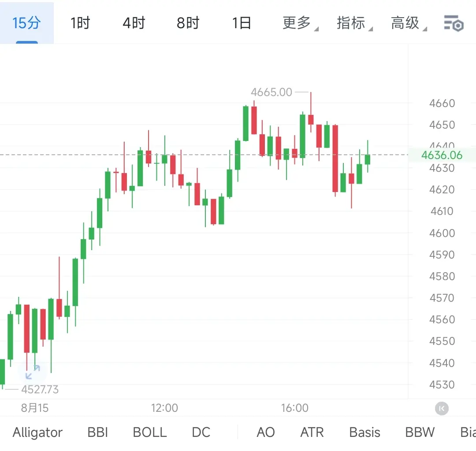Switch to the 1时 timeframe
Image resolution: width=476 pixels, height=451 pixels.
pyautogui.click(x=80, y=23)
